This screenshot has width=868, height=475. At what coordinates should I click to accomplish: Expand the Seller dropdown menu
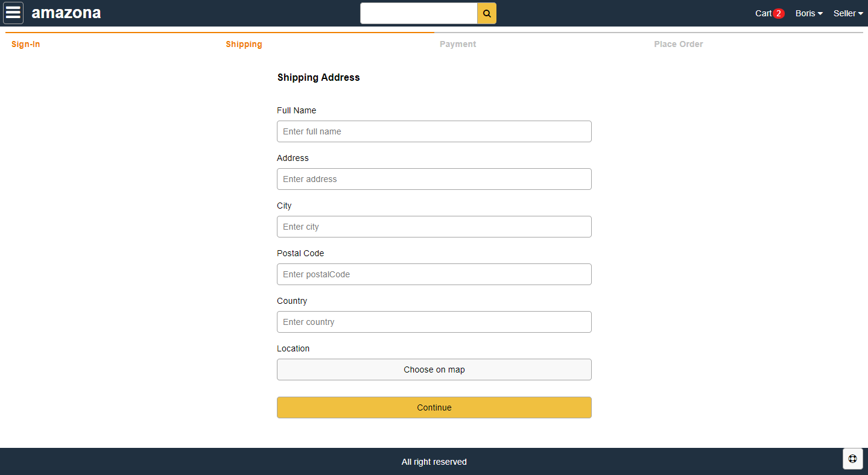tap(847, 13)
